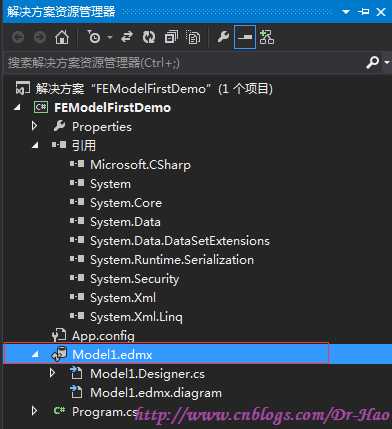Click the C# icon beside Program.cs
This screenshot has height=429, width=392.
[59, 411]
